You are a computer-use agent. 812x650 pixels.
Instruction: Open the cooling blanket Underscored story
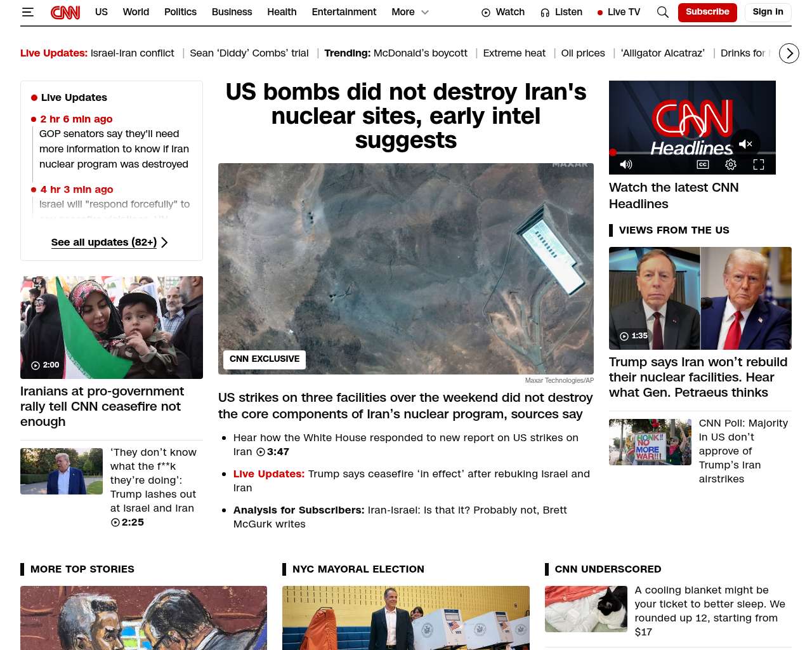click(x=710, y=611)
